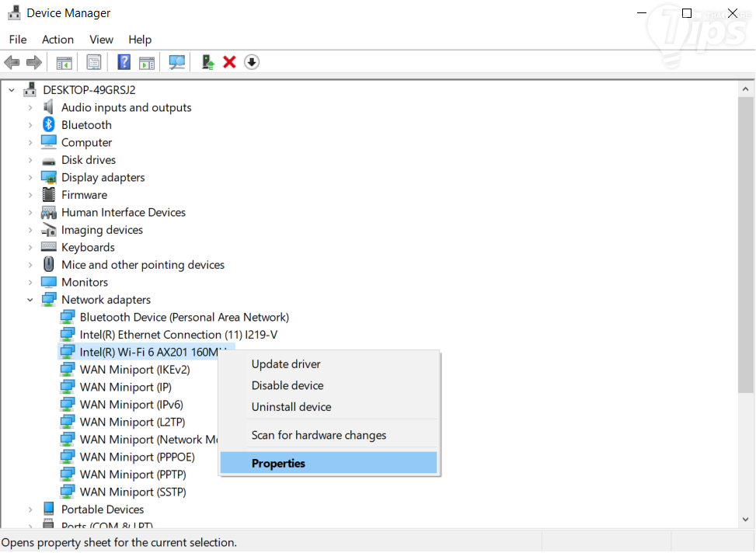The image size is (756, 553).
Task: Choose Uninstall device in context menu
Action: click(329, 406)
